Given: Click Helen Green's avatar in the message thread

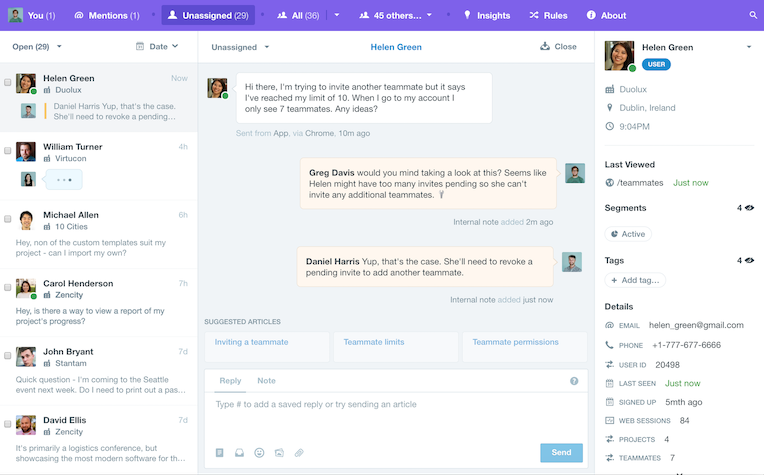Looking at the screenshot, I should click(217, 88).
